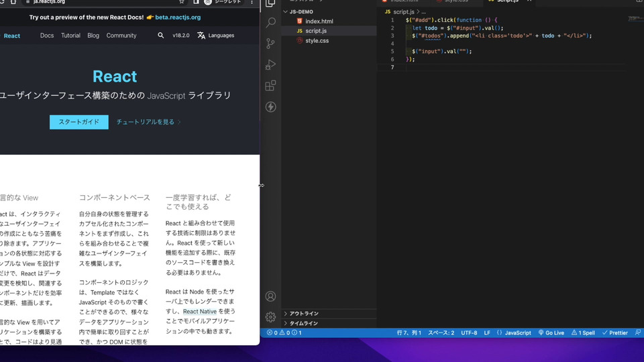Viewport: 644px width, 362px height.
Task: Open browser three-dot menu
Action: [252, 2]
